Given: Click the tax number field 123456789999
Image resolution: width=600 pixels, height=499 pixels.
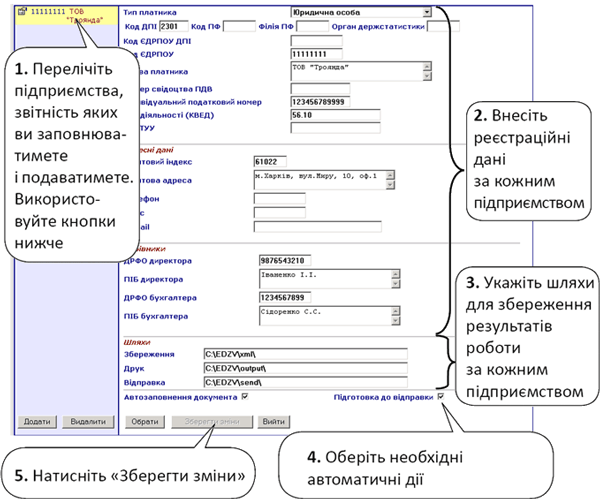Looking at the screenshot, I should (320, 102).
